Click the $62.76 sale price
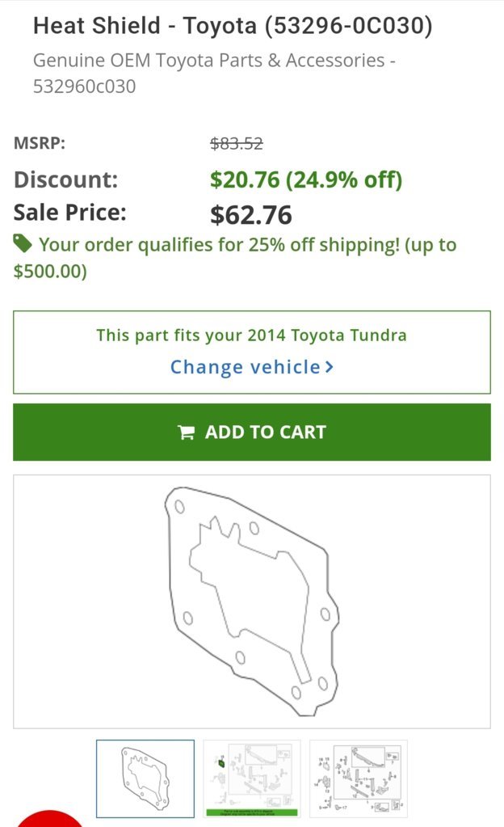This screenshot has width=504, height=827. 251,215
